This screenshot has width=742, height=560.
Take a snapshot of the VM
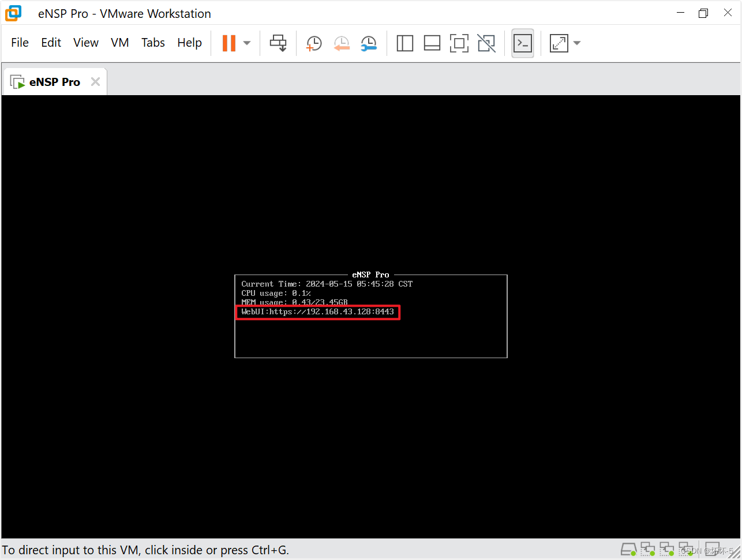click(313, 43)
